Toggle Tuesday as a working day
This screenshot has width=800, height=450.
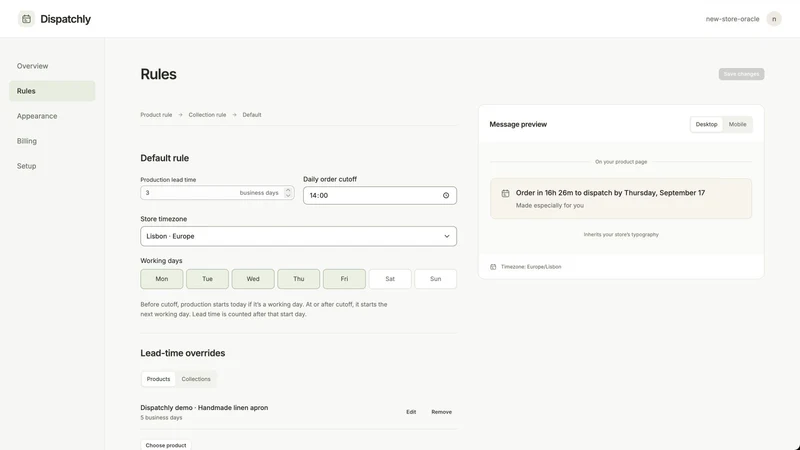click(x=207, y=279)
